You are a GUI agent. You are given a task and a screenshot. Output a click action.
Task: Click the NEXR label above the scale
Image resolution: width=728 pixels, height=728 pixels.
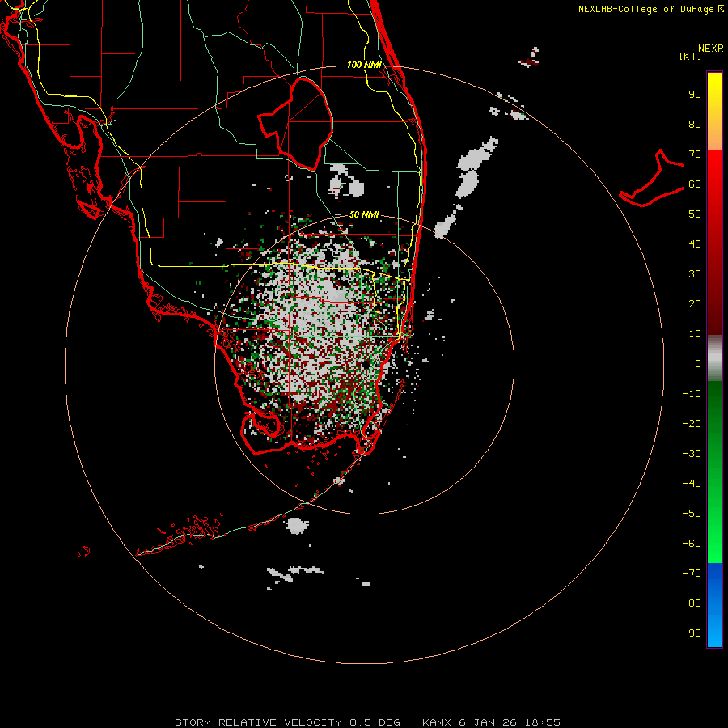pos(711,49)
